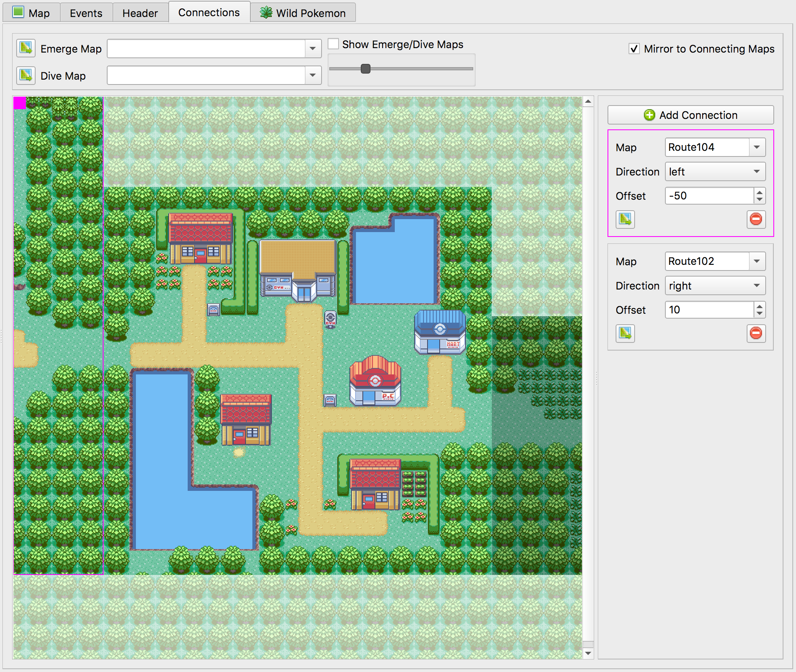Click the Map tab green square icon
Viewport: 796px width, 672px height.
(x=18, y=12)
